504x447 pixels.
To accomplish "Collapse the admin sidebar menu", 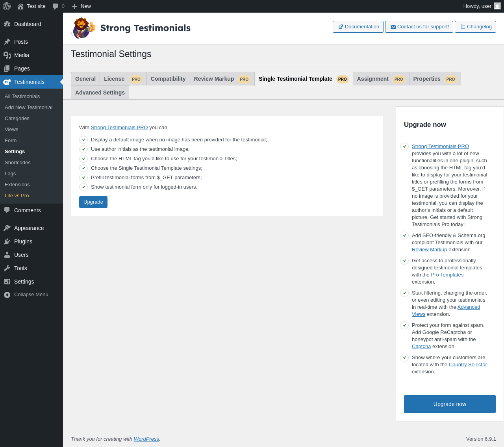I will (26, 295).
